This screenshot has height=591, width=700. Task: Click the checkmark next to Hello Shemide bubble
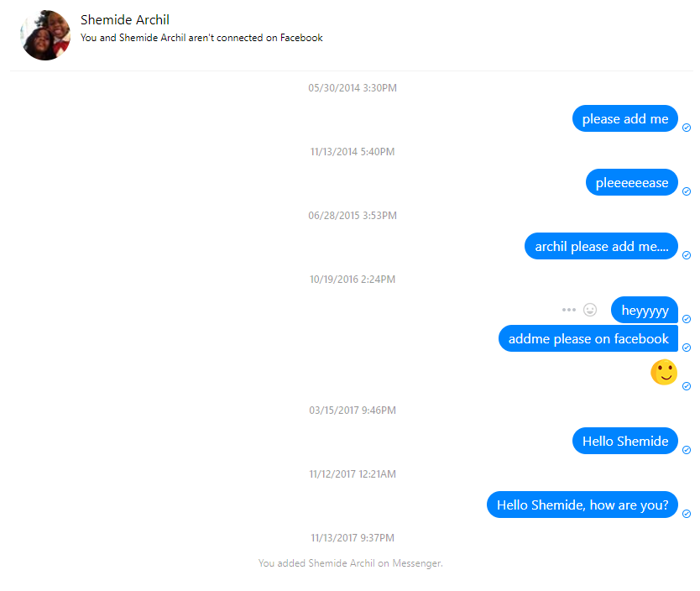point(687,450)
